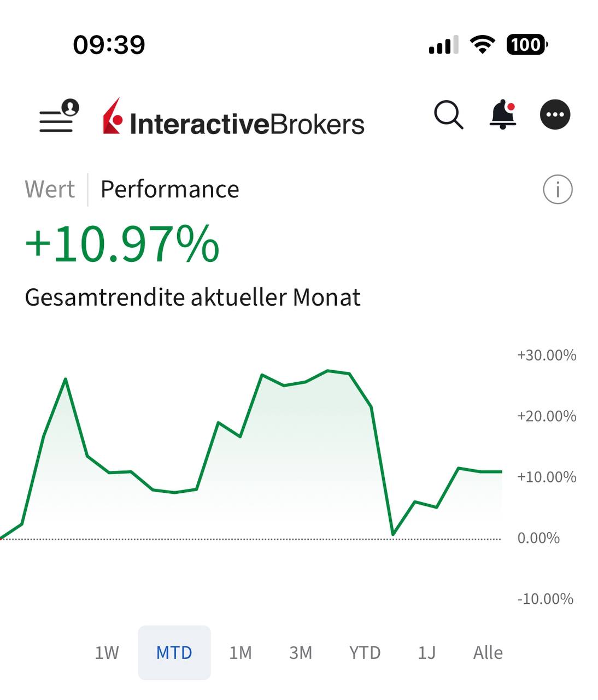This screenshot has height=700, width=598.
Task: Select the 1W time range
Action: coord(107,652)
